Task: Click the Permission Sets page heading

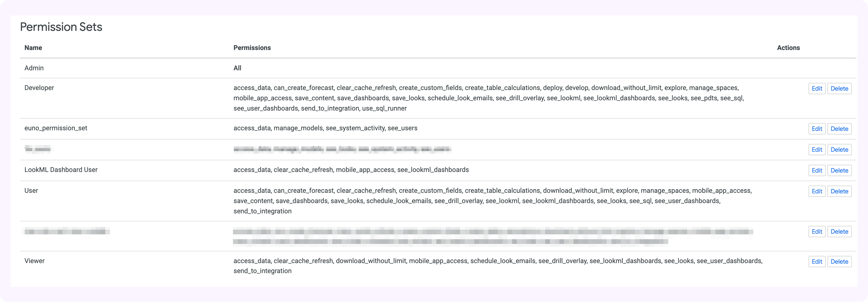Action: [x=61, y=27]
